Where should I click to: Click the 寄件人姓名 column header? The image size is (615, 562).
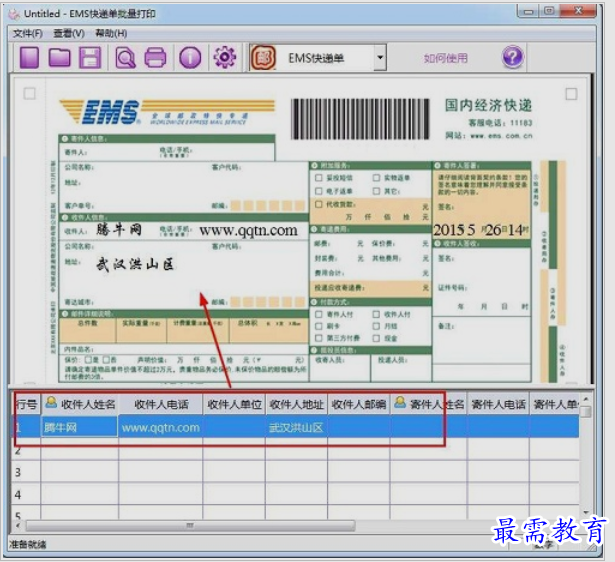coord(429,404)
